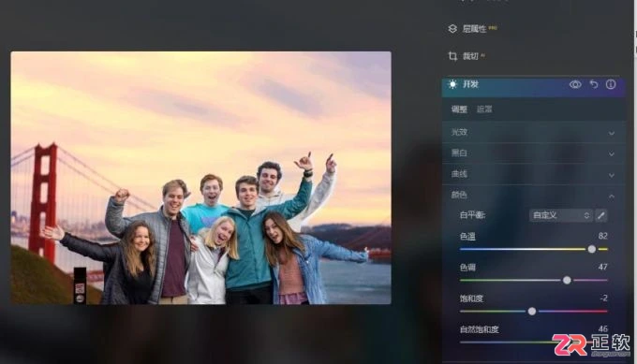
Task: Click the 光效 section label
Action: 459,132
